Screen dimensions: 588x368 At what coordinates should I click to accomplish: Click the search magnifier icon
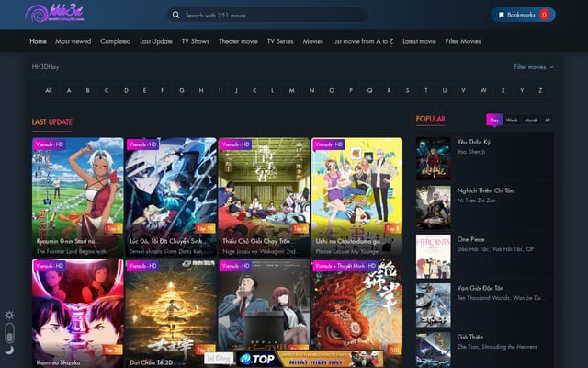pyautogui.click(x=175, y=15)
